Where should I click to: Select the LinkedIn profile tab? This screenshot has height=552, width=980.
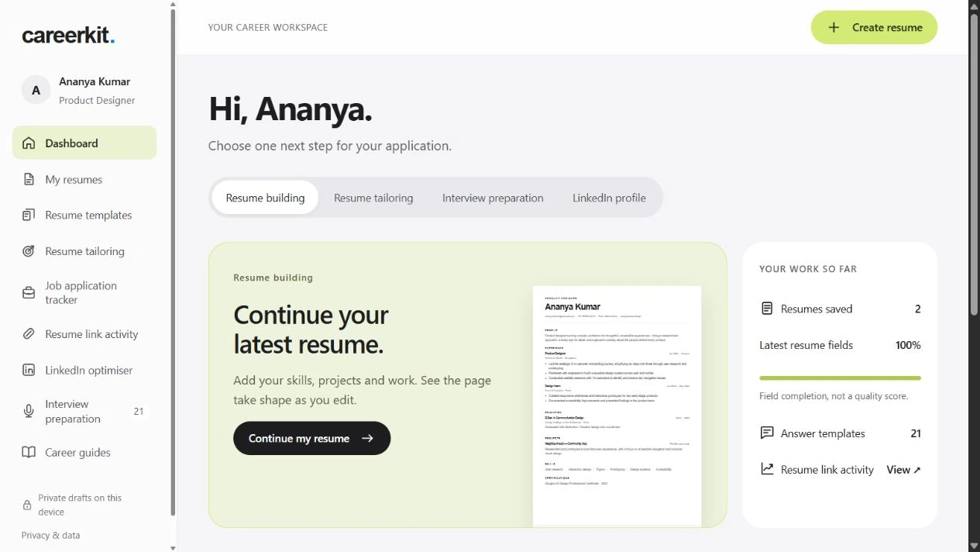(609, 198)
